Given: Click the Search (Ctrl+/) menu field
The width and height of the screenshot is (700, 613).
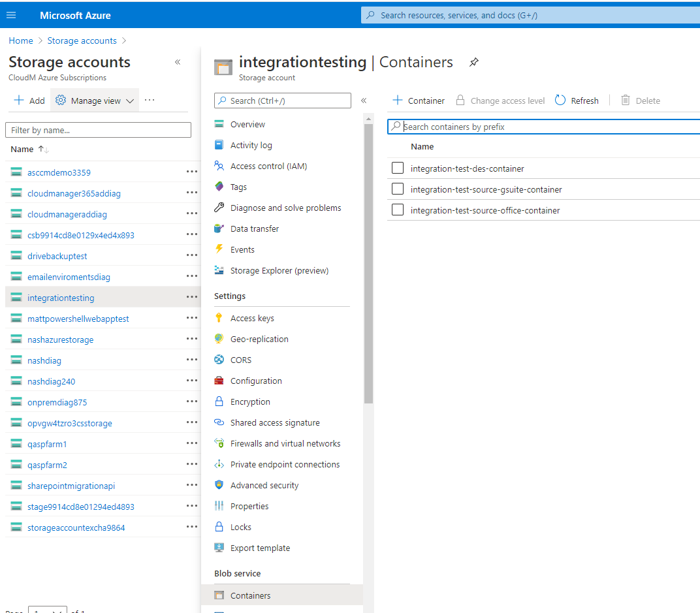Looking at the screenshot, I should point(283,101).
